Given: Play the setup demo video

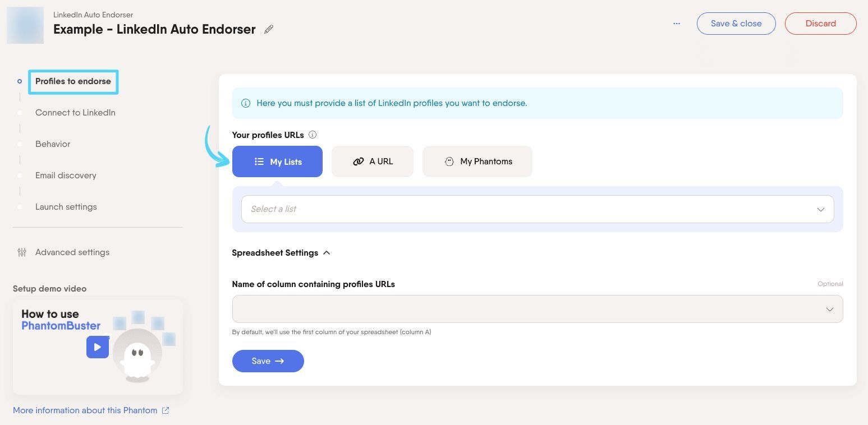Looking at the screenshot, I should (98, 347).
